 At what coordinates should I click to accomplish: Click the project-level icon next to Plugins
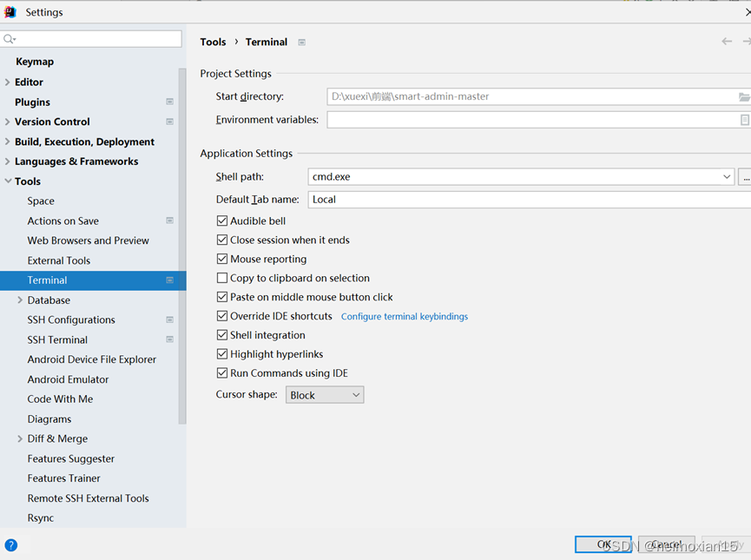pos(170,102)
